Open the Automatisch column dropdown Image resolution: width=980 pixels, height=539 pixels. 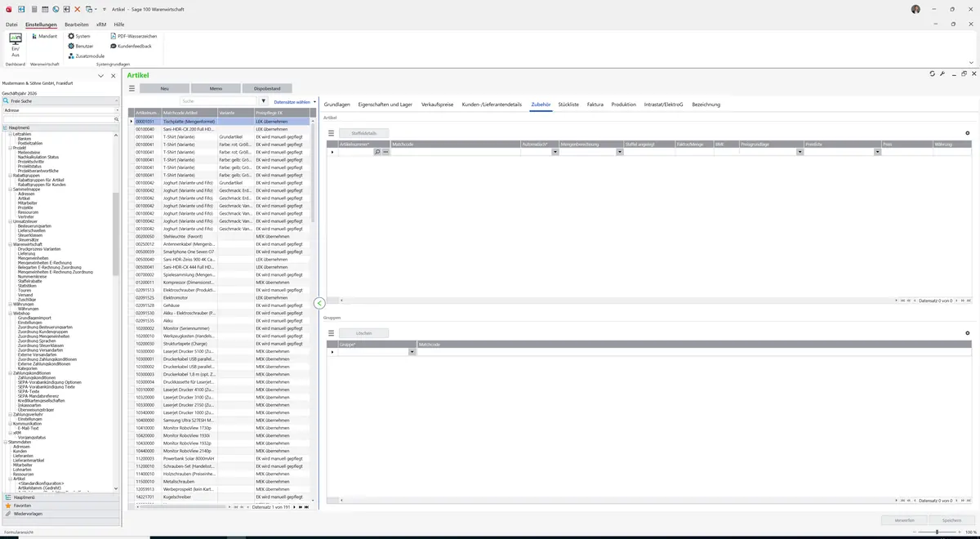pos(555,152)
